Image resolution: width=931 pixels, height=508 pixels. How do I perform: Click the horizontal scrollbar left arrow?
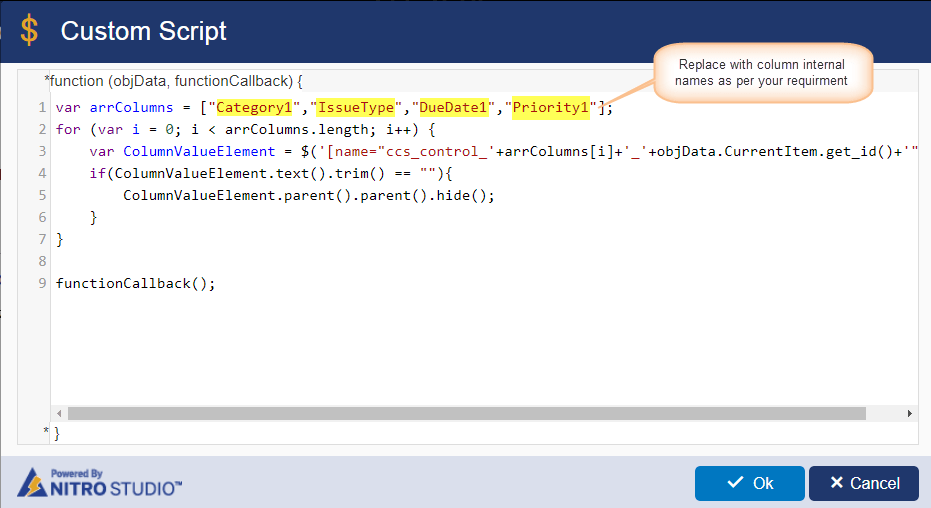coord(59,413)
